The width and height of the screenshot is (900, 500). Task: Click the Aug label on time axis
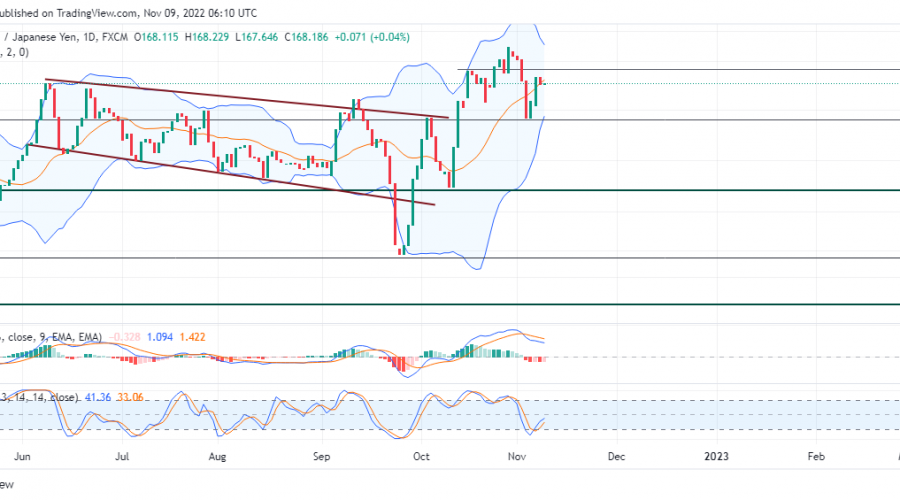pyautogui.click(x=217, y=456)
